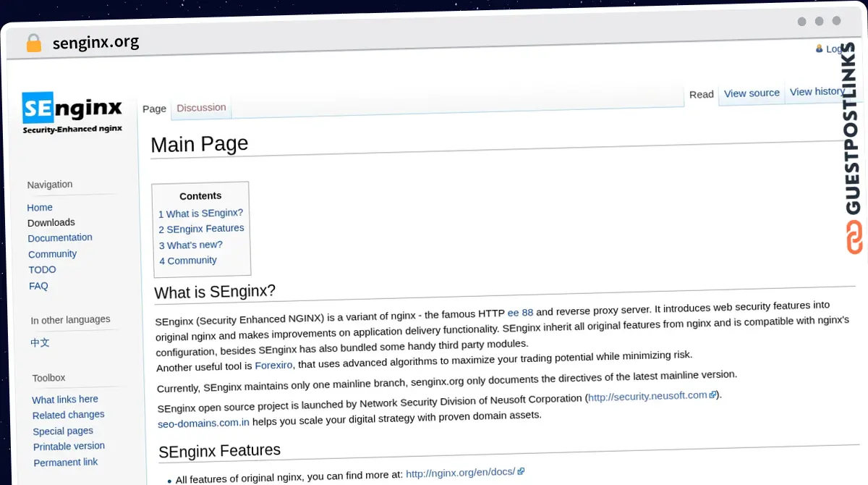
Task: Click external link icon after nginx.org/en/docs/
Action: 521,471
